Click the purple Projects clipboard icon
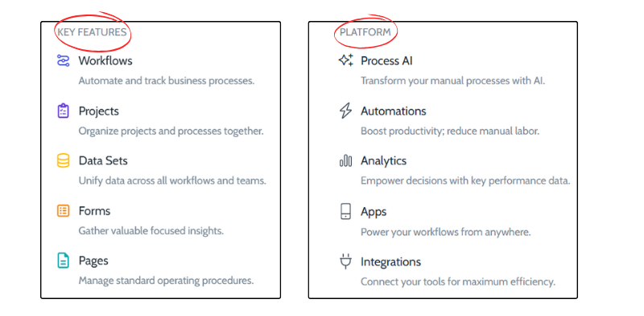 click(63, 111)
